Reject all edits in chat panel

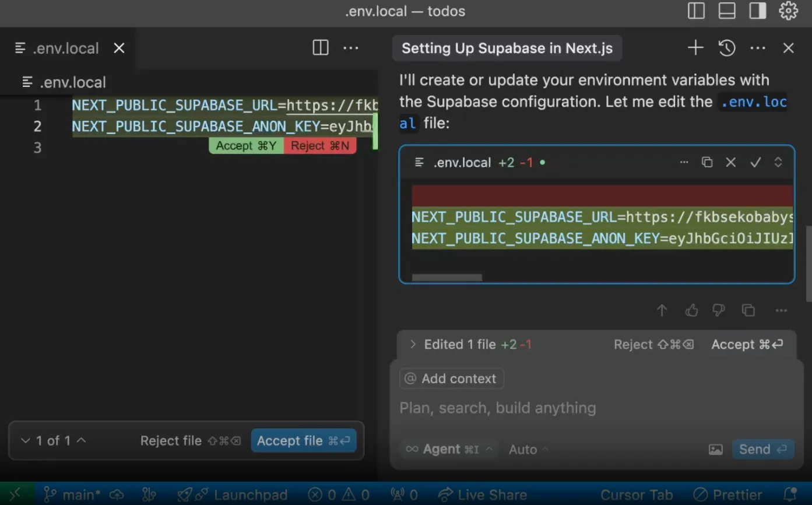coord(654,345)
